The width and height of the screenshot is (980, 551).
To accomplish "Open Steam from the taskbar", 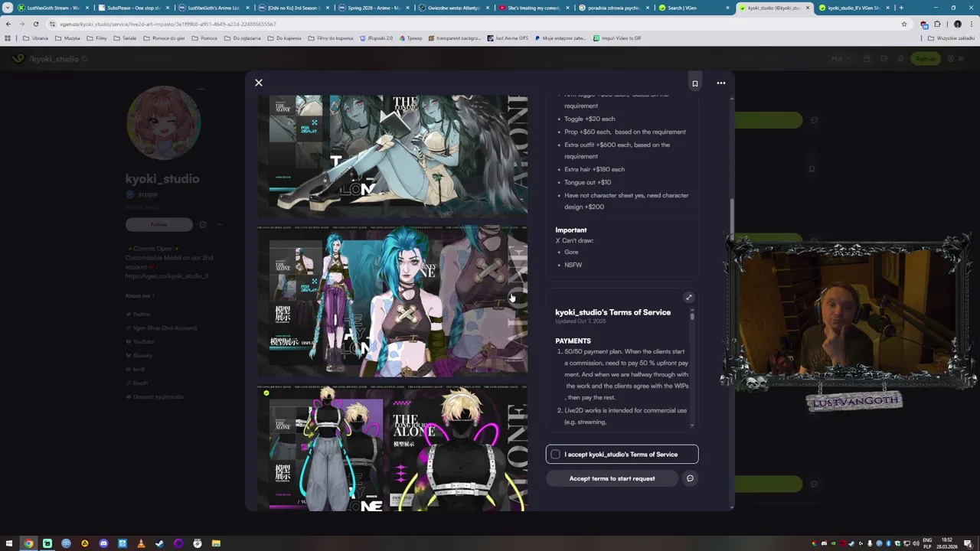I will (x=159, y=543).
